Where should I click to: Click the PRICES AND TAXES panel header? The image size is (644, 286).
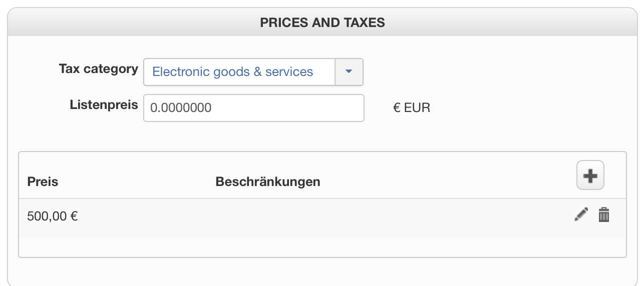click(322, 22)
